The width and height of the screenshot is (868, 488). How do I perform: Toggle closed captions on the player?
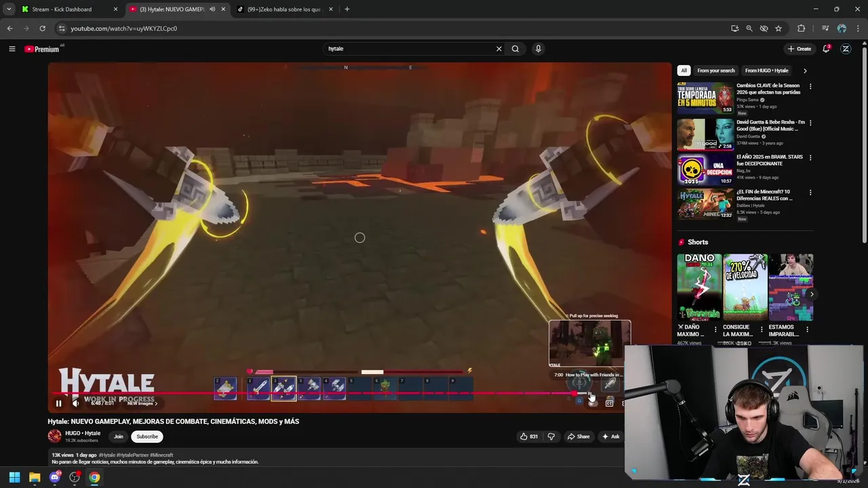tap(609, 403)
